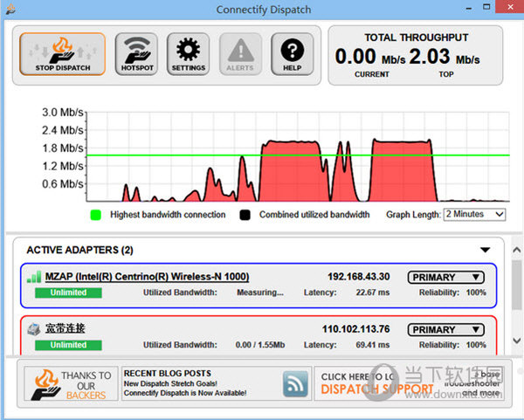The width and height of the screenshot is (524, 420).
Task: Click the 0.00 / 1.55Mb bandwidth value
Action: (x=260, y=345)
